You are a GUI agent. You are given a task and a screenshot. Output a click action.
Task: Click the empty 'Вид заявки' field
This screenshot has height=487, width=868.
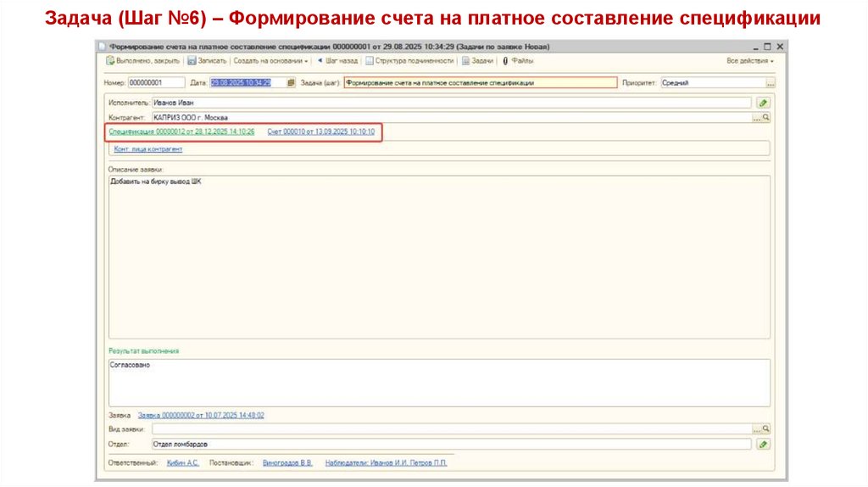pyautogui.click(x=452, y=428)
